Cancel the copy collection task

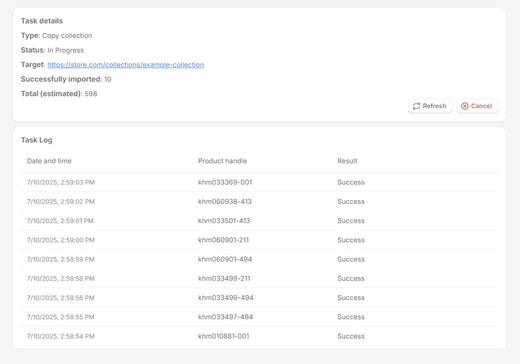pos(477,106)
